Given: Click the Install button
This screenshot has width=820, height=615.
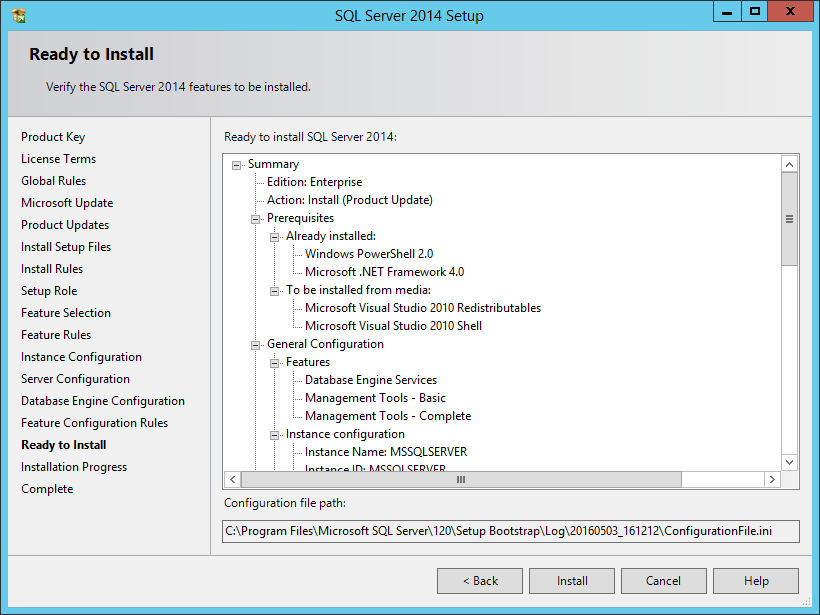Looking at the screenshot, I should (x=572, y=581).
